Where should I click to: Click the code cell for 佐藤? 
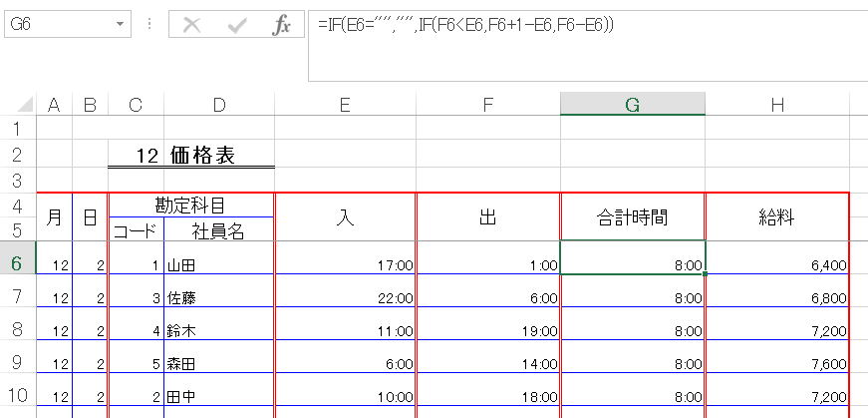[x=137, y=291]
